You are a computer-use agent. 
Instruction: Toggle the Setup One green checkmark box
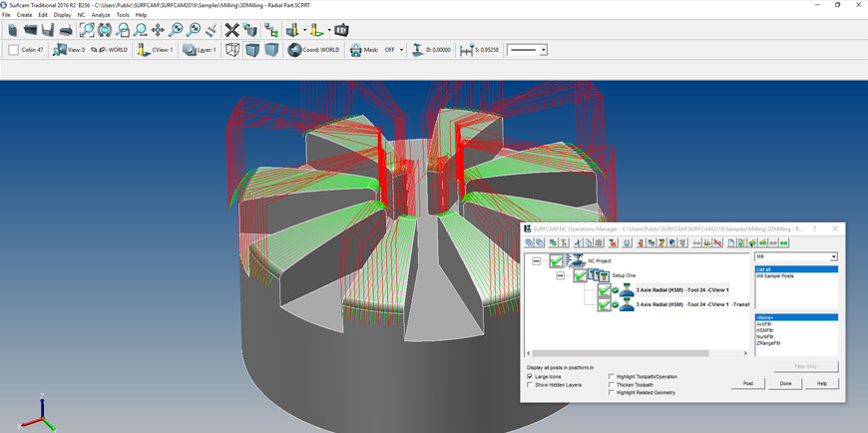coord(580,275)
